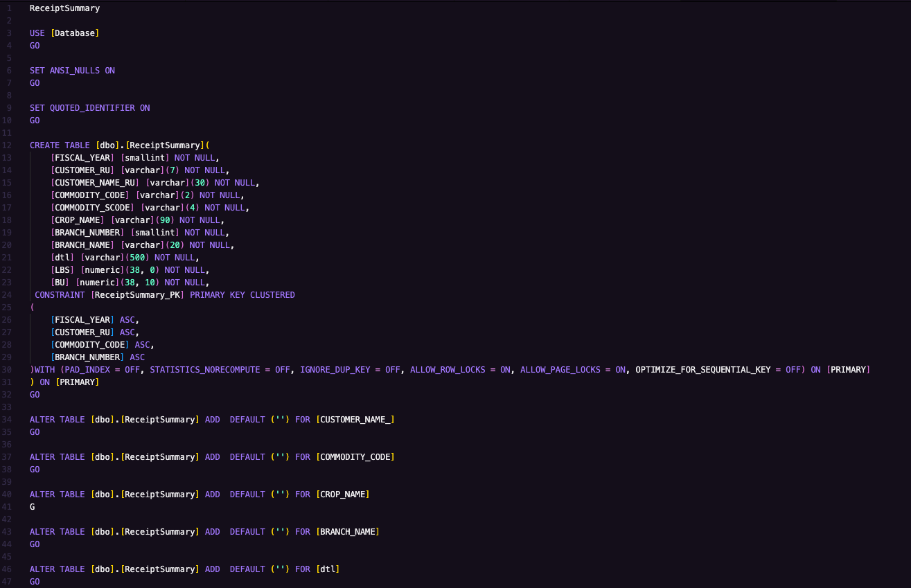The image size is (911, 588).
Task: Click "PRIMARY KEY CLUSTERED" text
Action: 242,295
